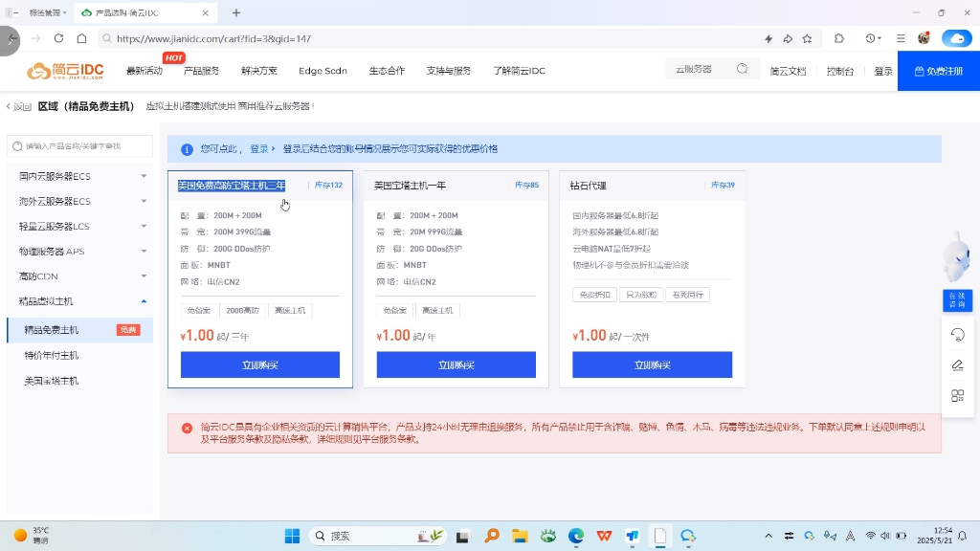This screenshot has height=551, width=980.
Task: Click the blue cloud icon in browser toolbar
Action: 957,38
